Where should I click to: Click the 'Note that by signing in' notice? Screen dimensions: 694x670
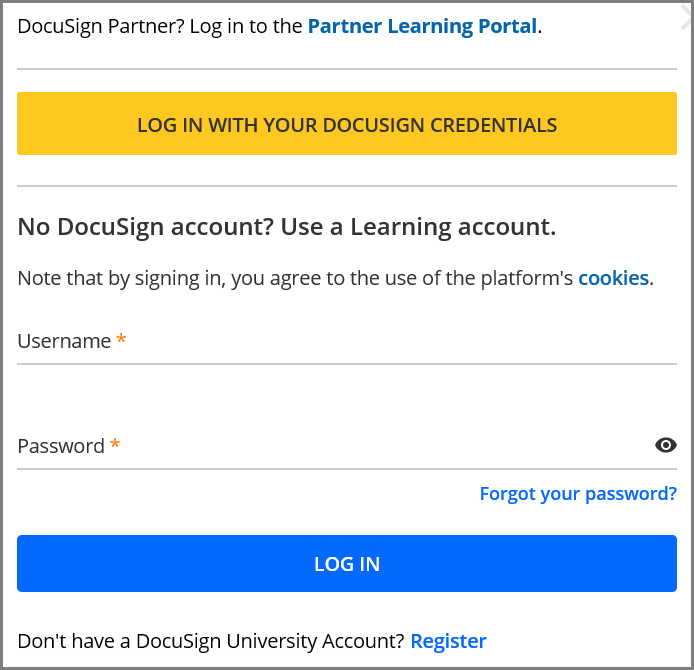(x=296, y=278)
